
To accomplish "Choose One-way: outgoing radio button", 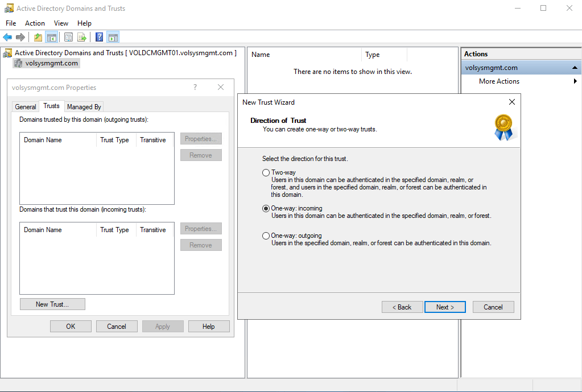I will click(x=266, y=236).
